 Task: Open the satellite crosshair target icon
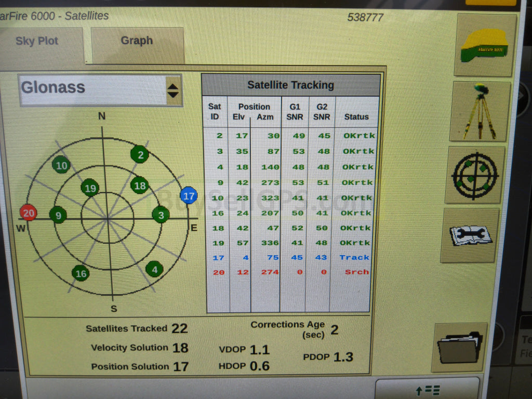tap(475, 175)
